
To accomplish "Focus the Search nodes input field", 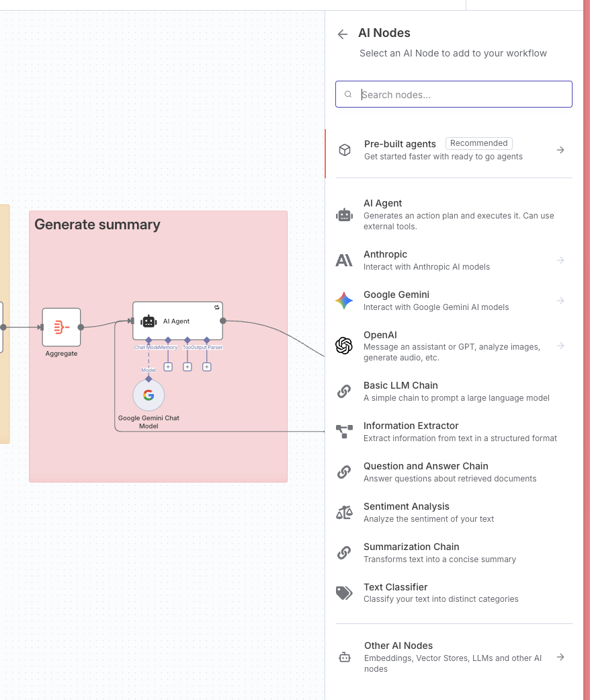I will coord(454,94).
